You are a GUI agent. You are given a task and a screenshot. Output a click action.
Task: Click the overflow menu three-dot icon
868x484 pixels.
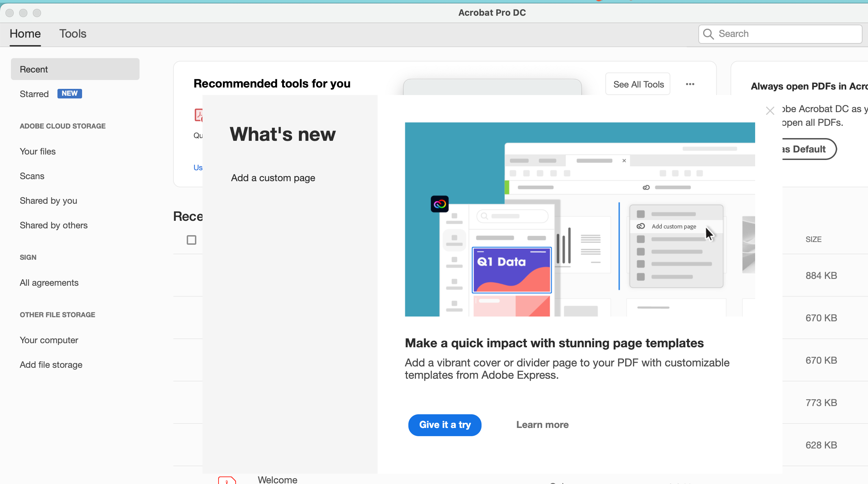point(690,84)
